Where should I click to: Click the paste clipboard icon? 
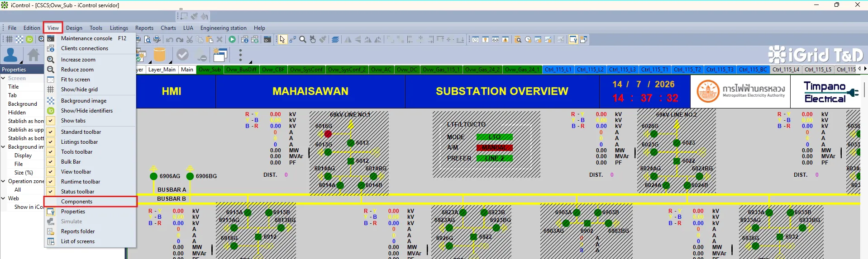[x=210, y=40]
